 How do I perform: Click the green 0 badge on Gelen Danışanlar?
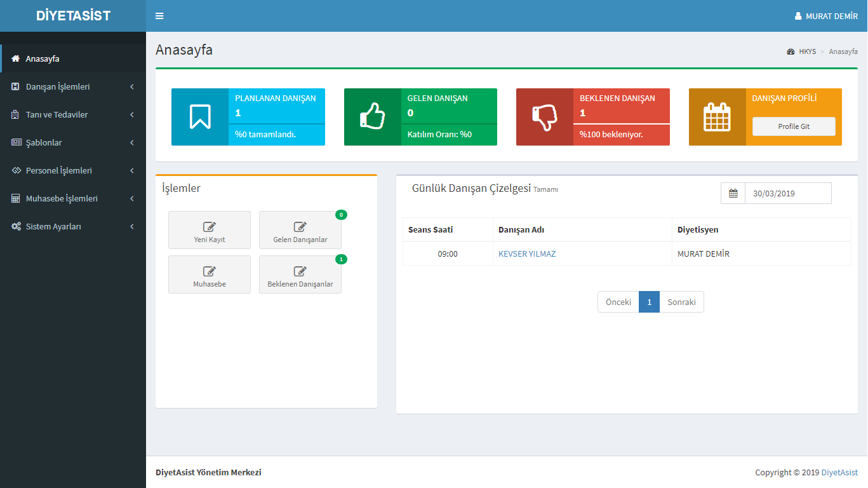[341, 215]
